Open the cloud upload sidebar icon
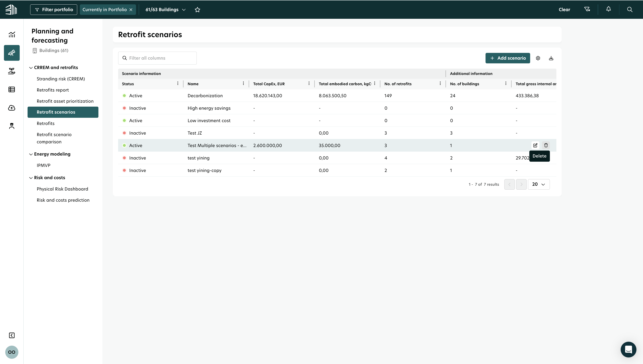This screenshot has height=364, width=643. [12, 108]
